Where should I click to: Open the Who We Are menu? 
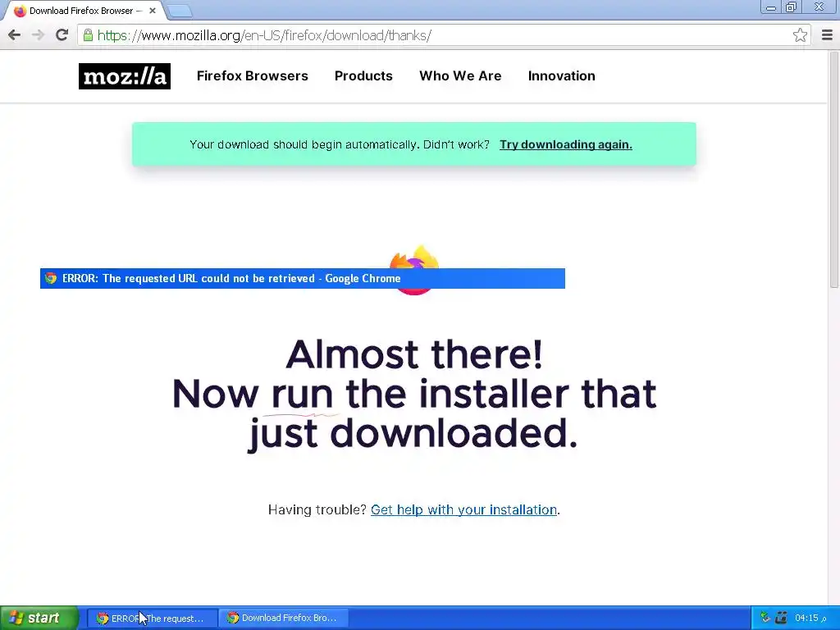460,76
